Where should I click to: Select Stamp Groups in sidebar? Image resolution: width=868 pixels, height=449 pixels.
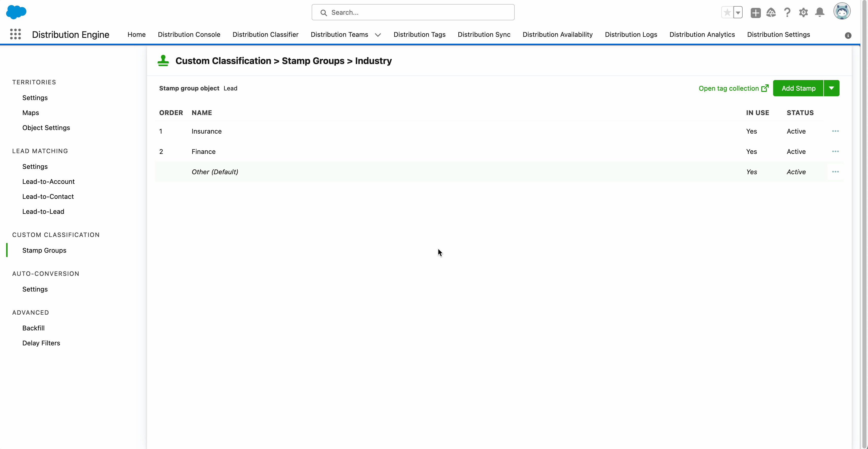pos(44,250)
